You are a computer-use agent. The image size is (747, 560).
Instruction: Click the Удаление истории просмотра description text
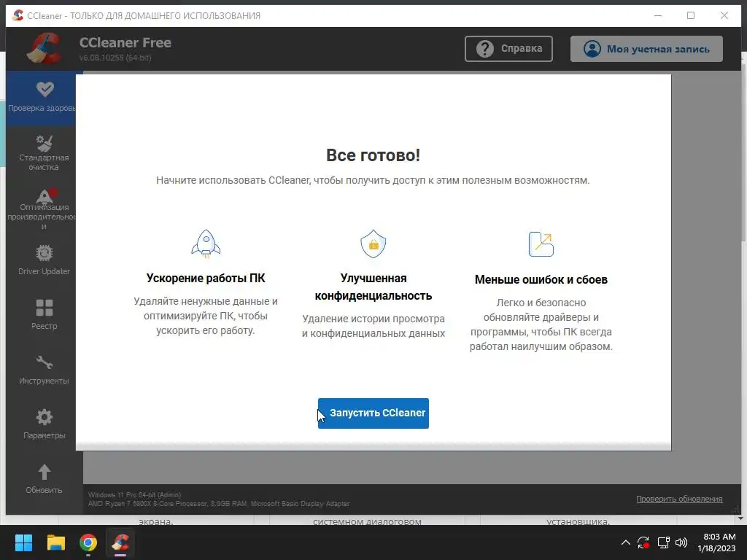(x=373, y=326)
